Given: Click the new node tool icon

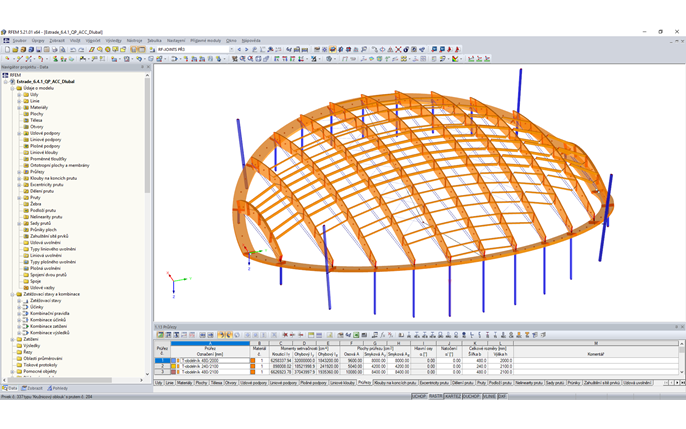Looking at the screenshot, I should (7, 59).
